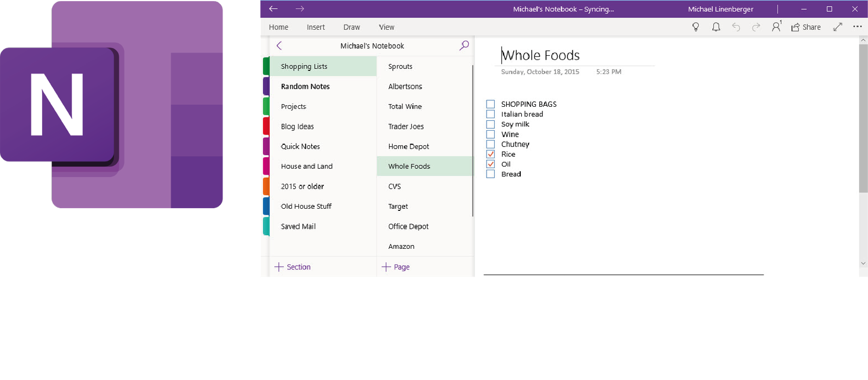Go forward using the right arrow
This screenshot has width=868, height=380.
pyautogui.click(x=300, y=9)
